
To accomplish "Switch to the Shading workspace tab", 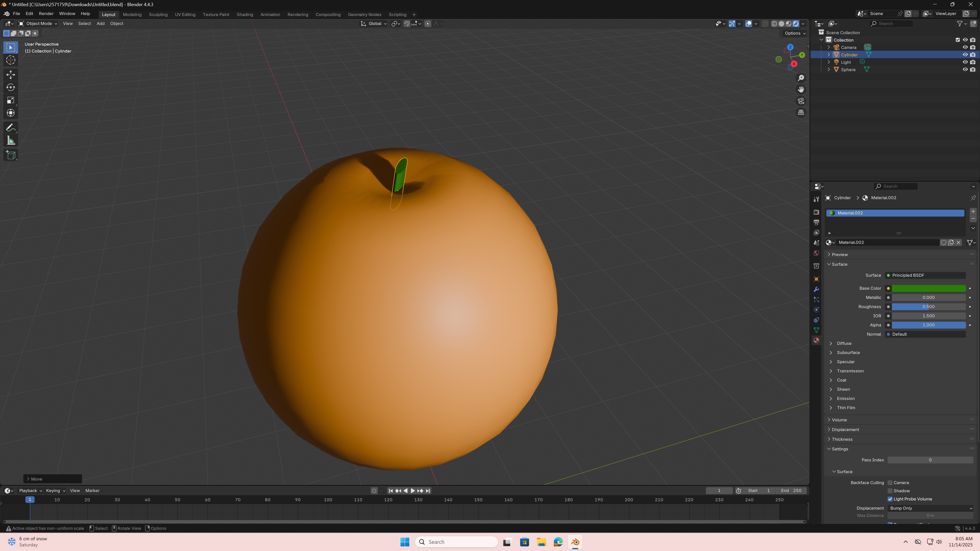I will [x=245, y=15].
